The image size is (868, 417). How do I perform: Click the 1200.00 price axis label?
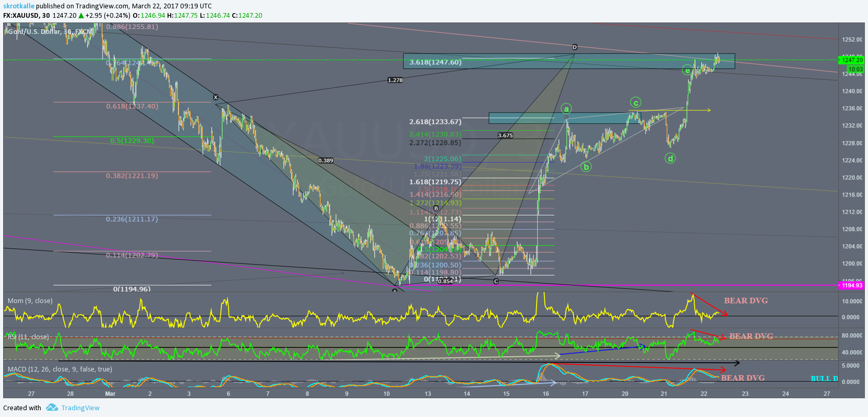tap(852, 263)
